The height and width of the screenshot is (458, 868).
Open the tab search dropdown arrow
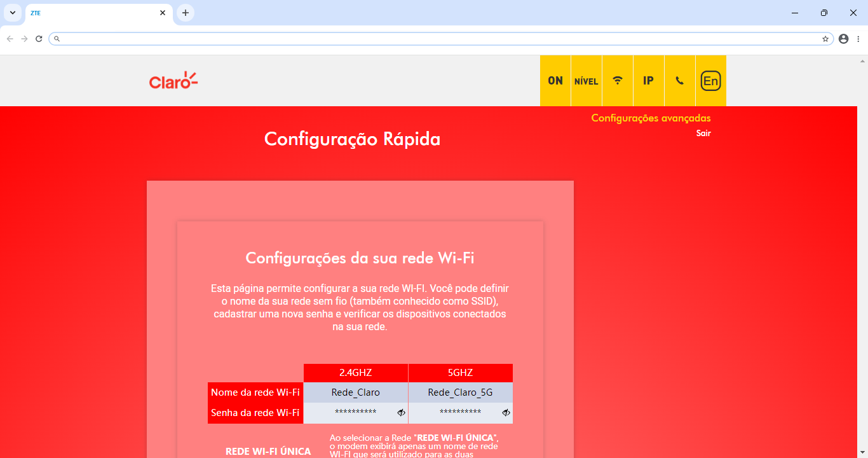click(x=13, y=13)
